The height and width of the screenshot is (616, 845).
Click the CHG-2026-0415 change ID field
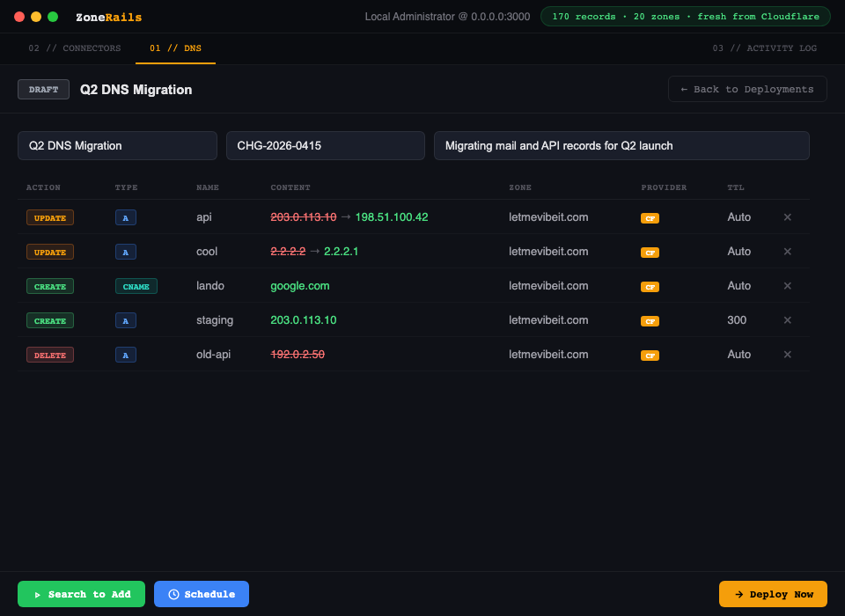pyautogui.click(x=325, y=146)
